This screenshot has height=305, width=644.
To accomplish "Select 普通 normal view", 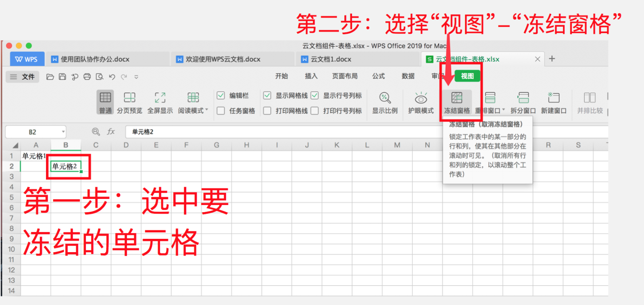I will click(105, 102).
